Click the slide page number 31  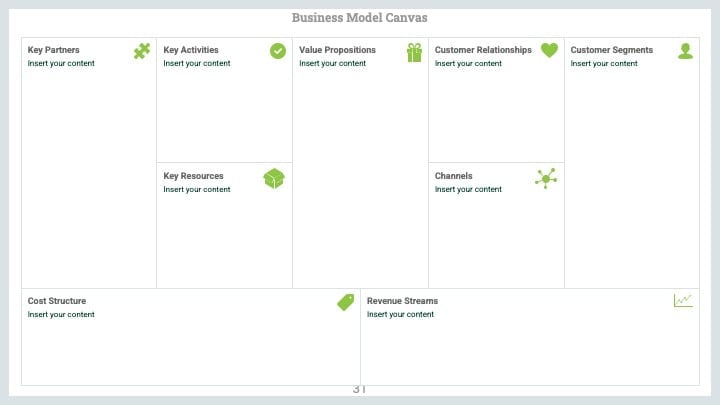359,389
